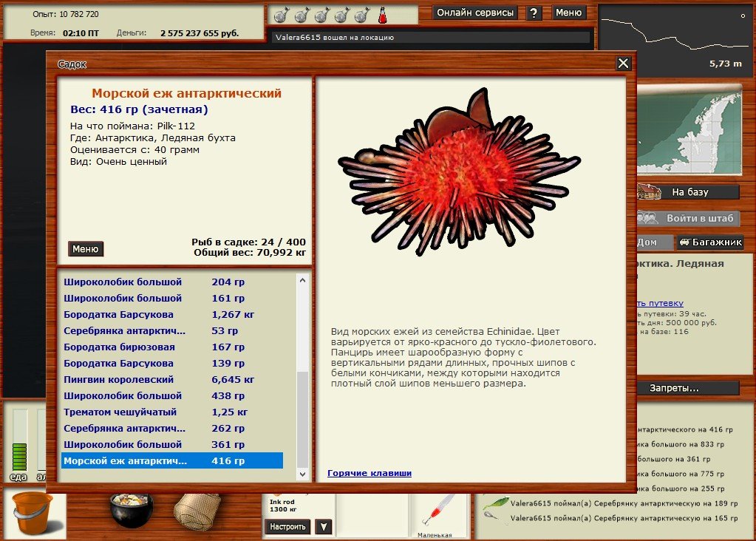Select Трематом чешуйчатый 1,25 кг entry
The image size is (756, 541).
(156, 412)
